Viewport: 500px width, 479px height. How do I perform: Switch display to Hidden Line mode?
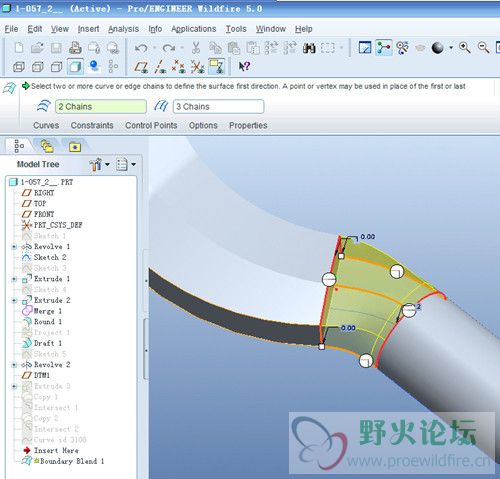tap(37, 67)
